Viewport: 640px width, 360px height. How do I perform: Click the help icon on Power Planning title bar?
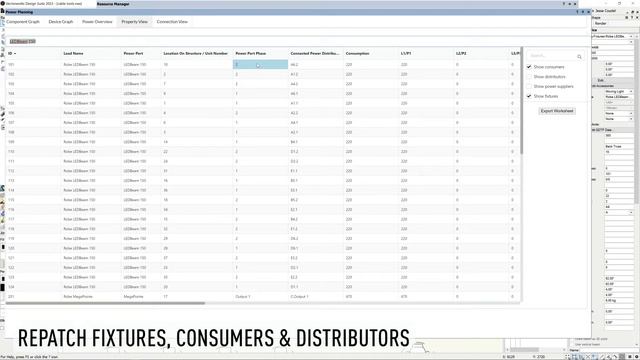point(577,12)
